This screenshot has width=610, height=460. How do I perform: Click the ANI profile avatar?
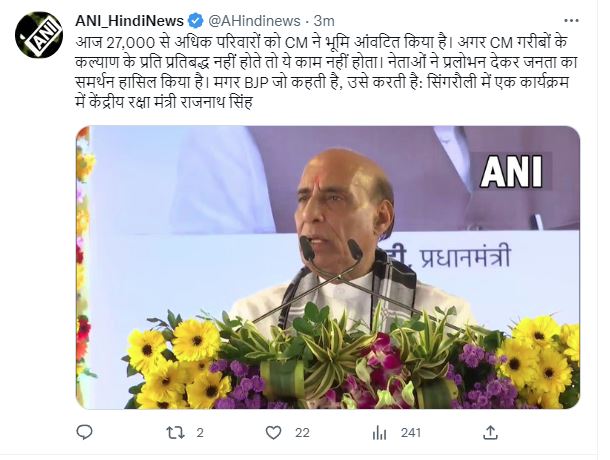point(39,35)
